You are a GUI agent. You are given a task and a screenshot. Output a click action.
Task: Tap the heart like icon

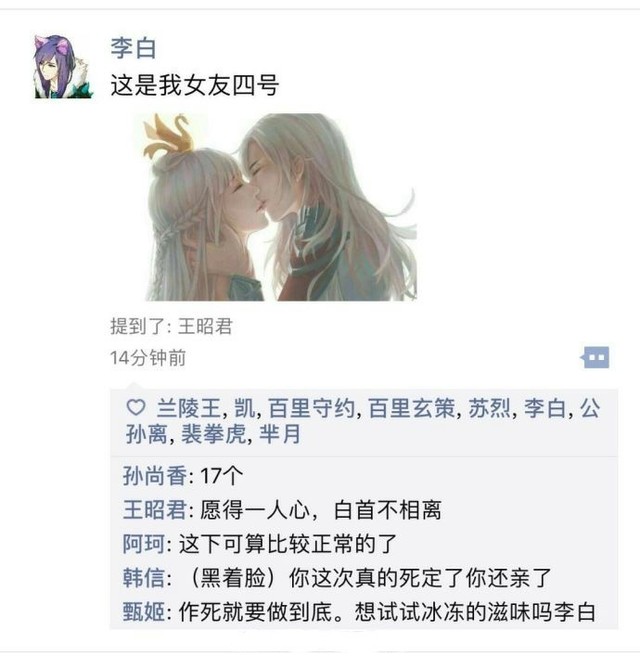tap(136, 407)
